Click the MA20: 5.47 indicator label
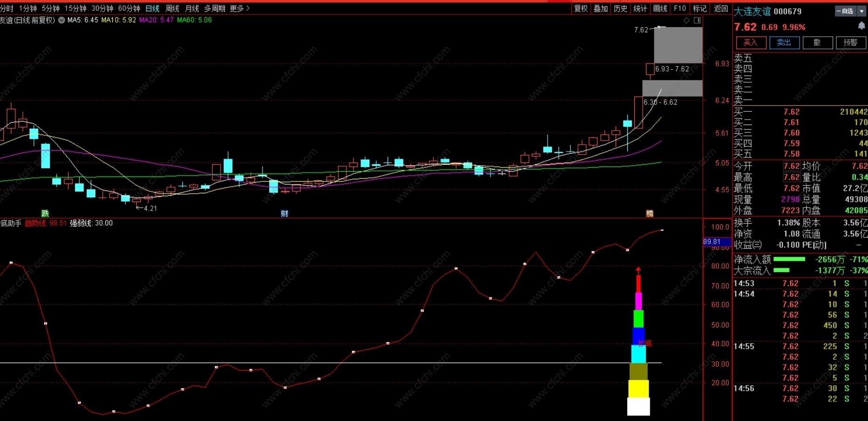The image size is (868, 421). (x=157, y=20)
